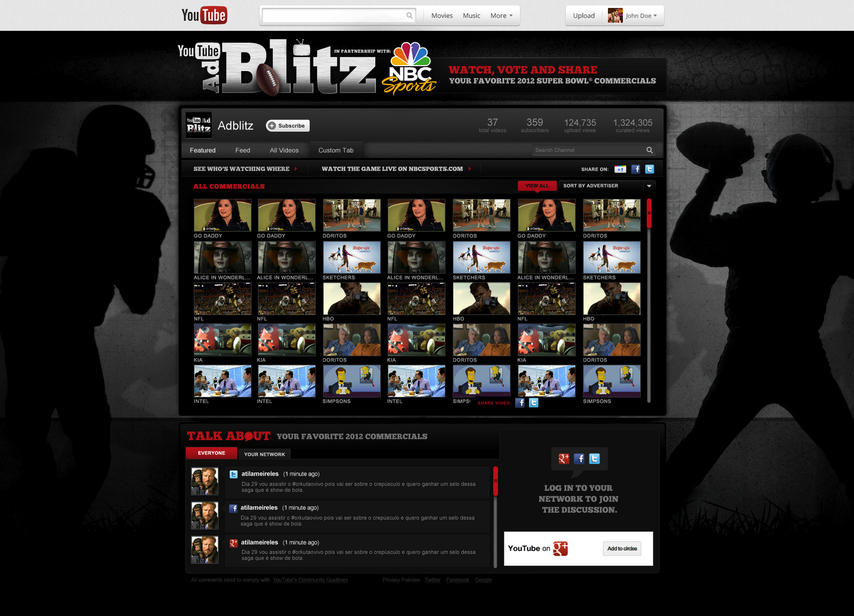The width and height of the screenshot is (854, 616).
Task: Focus the Search Channel input field
Action: [589, 150]
